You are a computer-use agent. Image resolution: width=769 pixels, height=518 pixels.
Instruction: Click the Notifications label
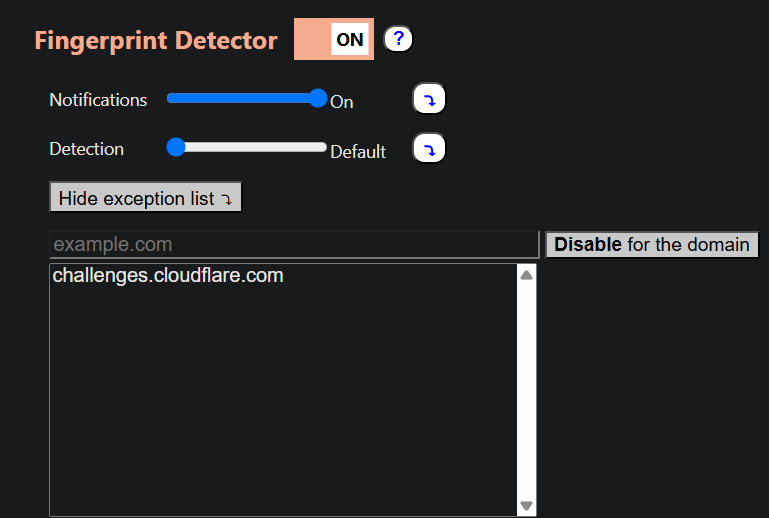click(98, 100)
